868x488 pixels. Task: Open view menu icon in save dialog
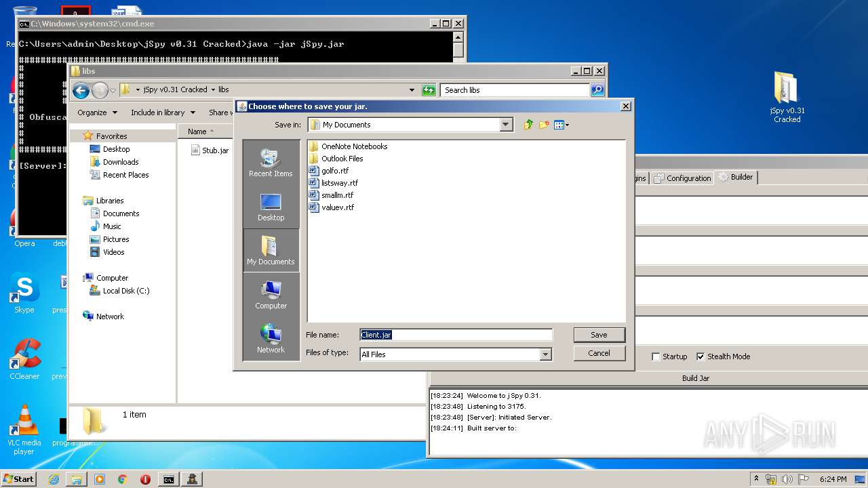pyautogui.click(x=561, y=125)
